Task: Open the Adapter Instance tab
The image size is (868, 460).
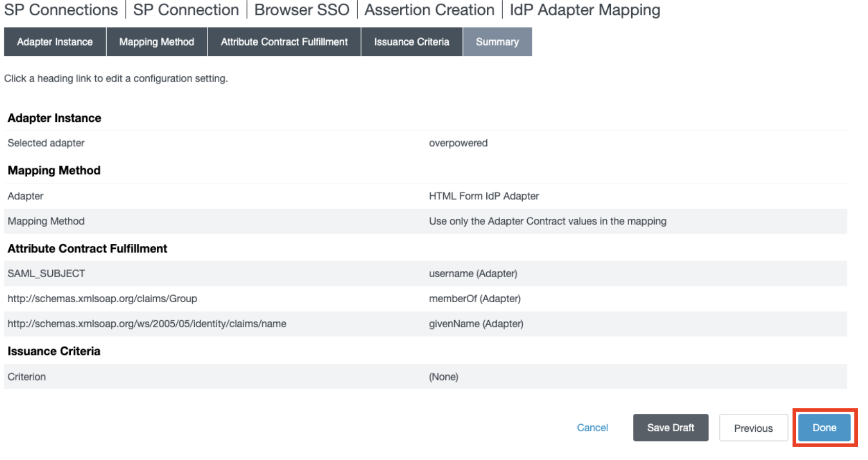Action: (55, 42)
